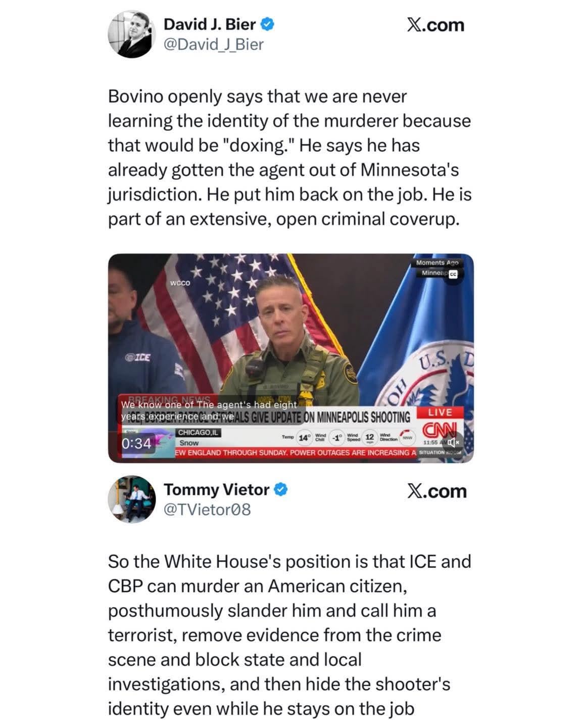Image resolution: width=582 pixels, height=728 pixels.
Task: Click X.com label on Bier's tweet
Action: tap(435, 25)
